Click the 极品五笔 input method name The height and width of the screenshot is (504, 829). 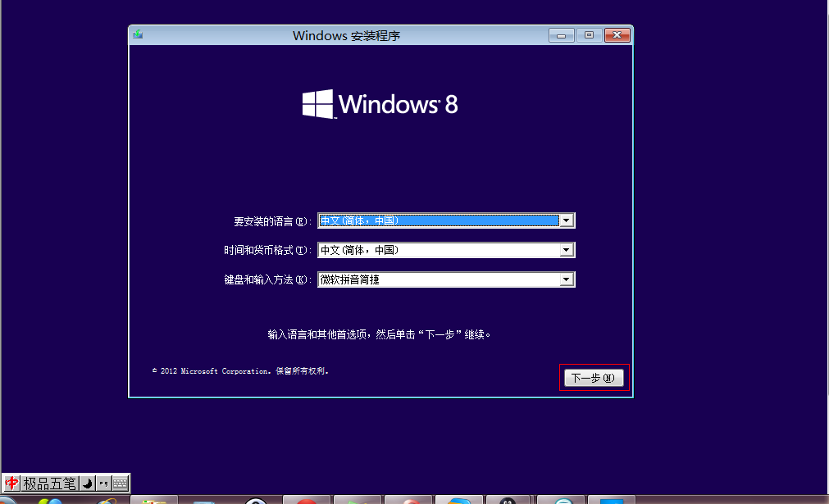pyautogui.click(x=50, y=484)
